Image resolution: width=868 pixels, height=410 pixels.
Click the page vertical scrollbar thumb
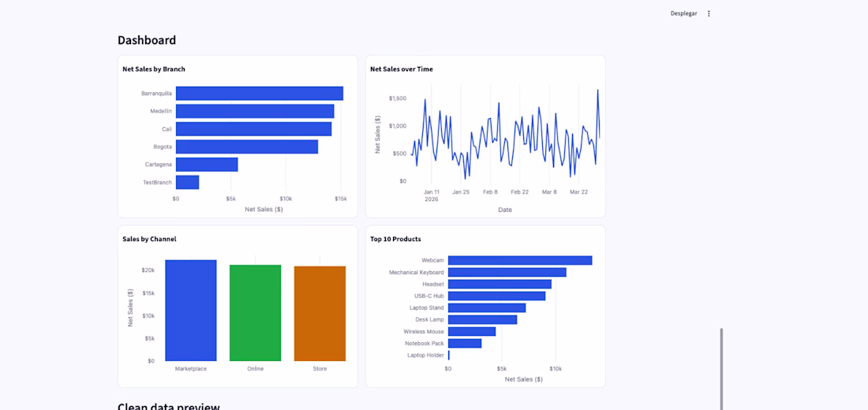[x=721, y=368]
